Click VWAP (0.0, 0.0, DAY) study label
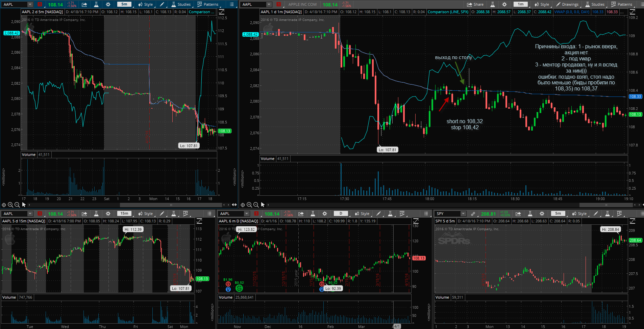This screenshot has width=644, height=329. 572,12
